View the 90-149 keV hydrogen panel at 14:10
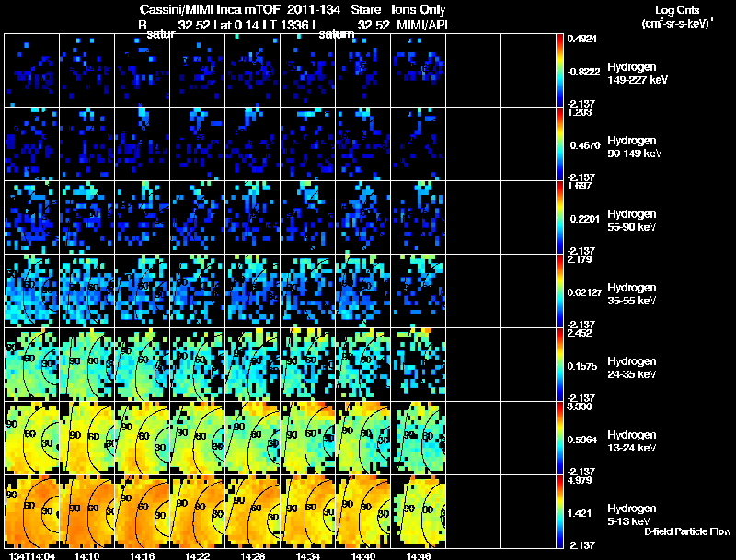The width and height of the screenshot is (736, 560). point(86,143)
